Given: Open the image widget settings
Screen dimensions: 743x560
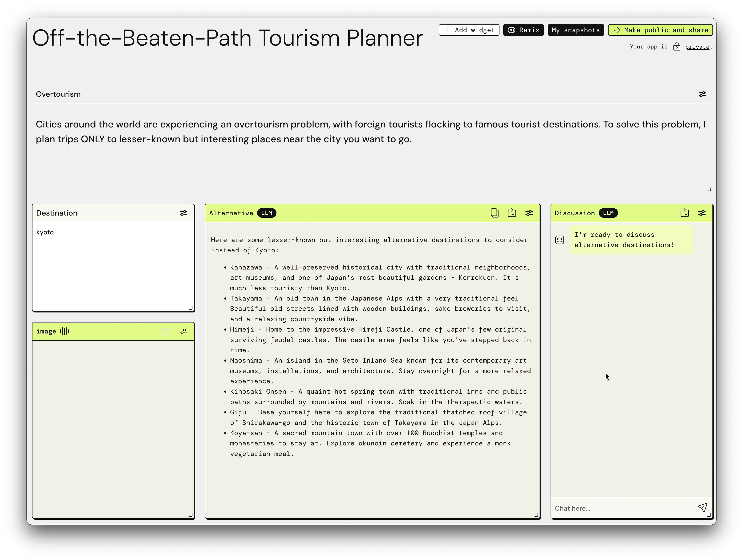Looking at the screenshot, I should click(183, 331).
